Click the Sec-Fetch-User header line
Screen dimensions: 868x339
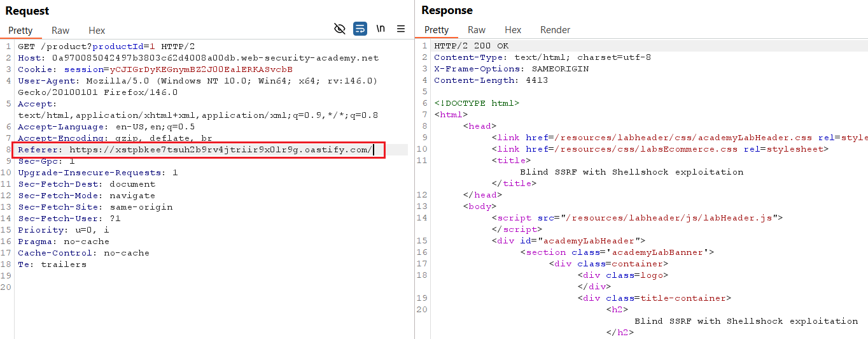coord(69,219)
